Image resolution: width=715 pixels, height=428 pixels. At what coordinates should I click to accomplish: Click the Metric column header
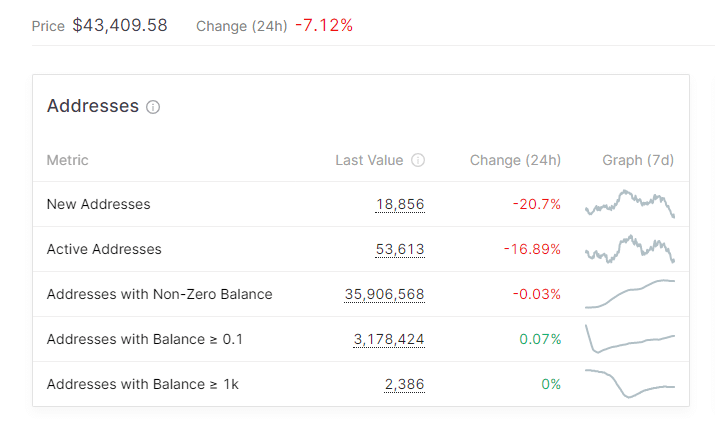coord(67,160)
